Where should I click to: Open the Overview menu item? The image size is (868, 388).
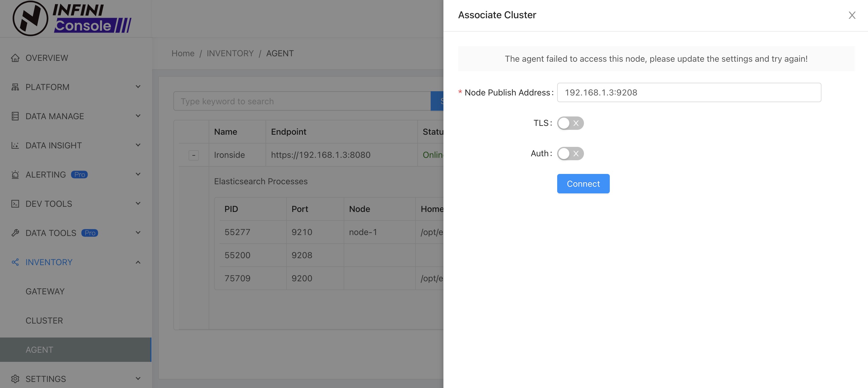pyautogui.click(x=76, y=58)
